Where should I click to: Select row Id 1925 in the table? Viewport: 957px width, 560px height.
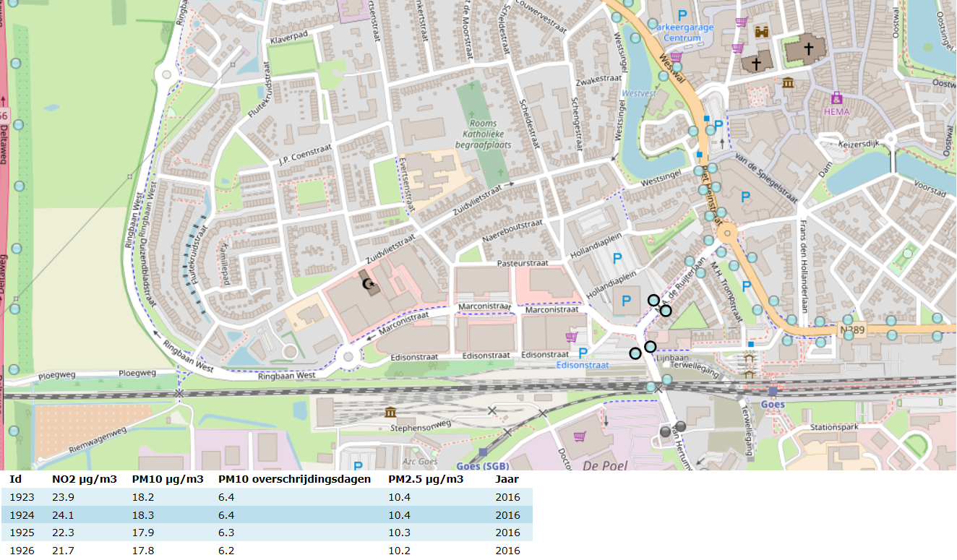pyautogui.click(x=267, y=532)
